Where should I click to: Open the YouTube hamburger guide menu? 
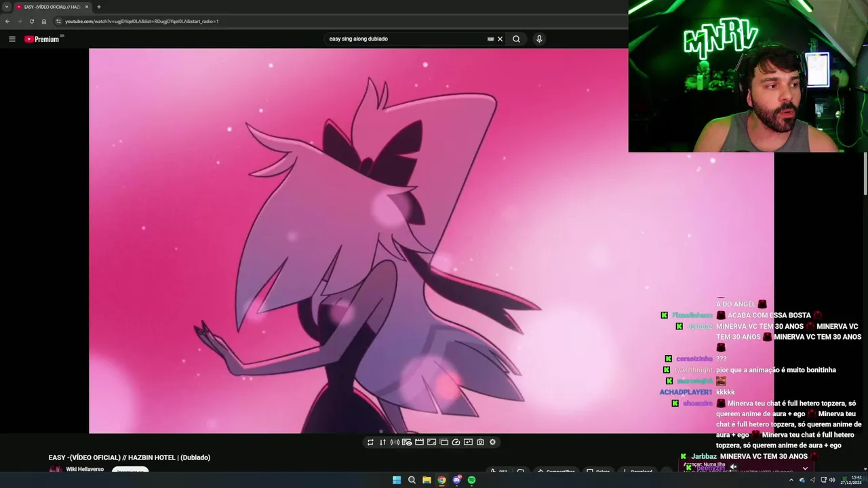tap(12, 39)
